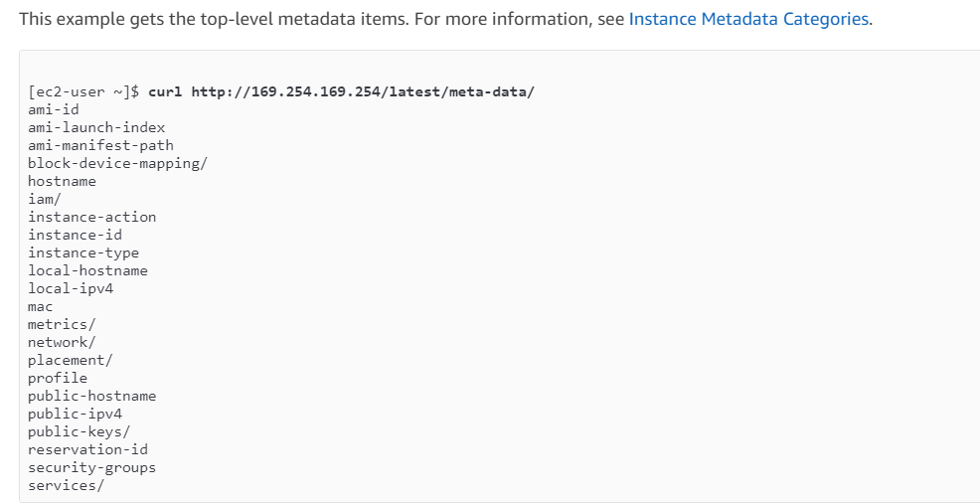Open the Instance Metadata Categories link
This screenshot has width=980, height=503.
click(749, 19)
